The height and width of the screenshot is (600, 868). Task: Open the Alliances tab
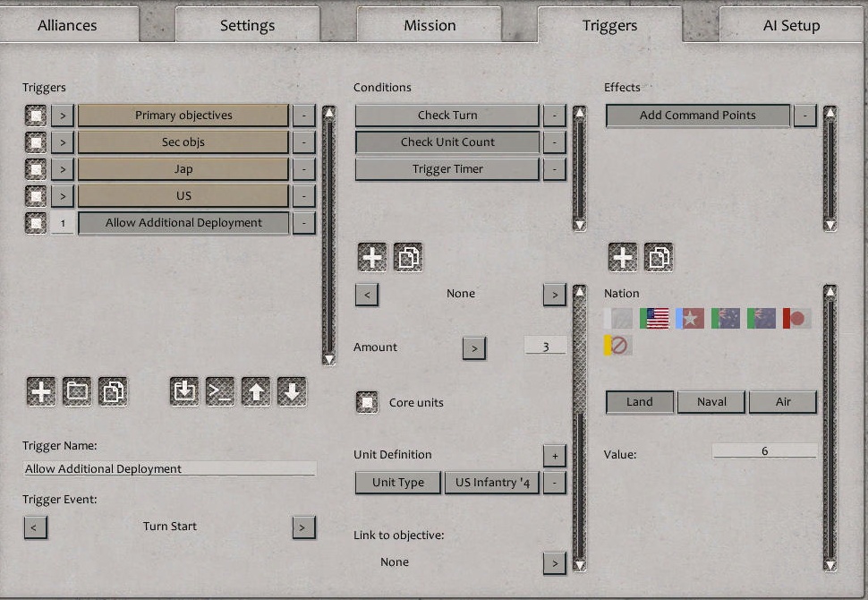pos(67,25)
